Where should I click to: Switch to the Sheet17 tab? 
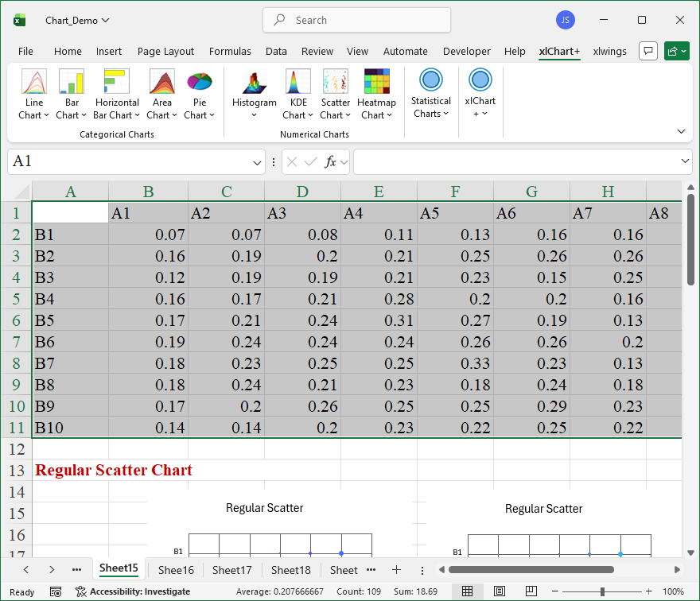(x=231, y=570)
